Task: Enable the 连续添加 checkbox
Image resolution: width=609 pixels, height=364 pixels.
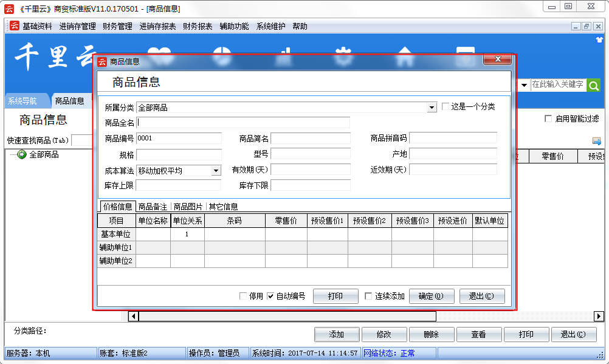Action: point(368,297)
